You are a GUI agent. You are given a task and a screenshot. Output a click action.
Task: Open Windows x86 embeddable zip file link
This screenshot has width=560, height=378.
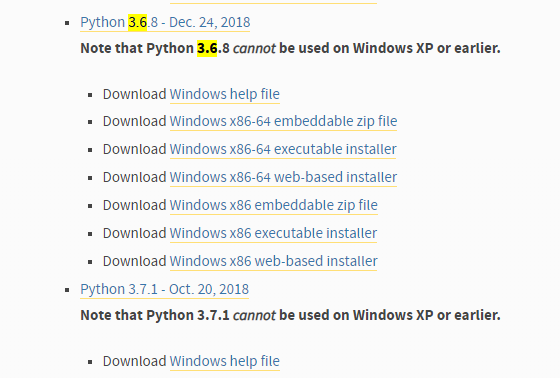[x=274, y=205]
